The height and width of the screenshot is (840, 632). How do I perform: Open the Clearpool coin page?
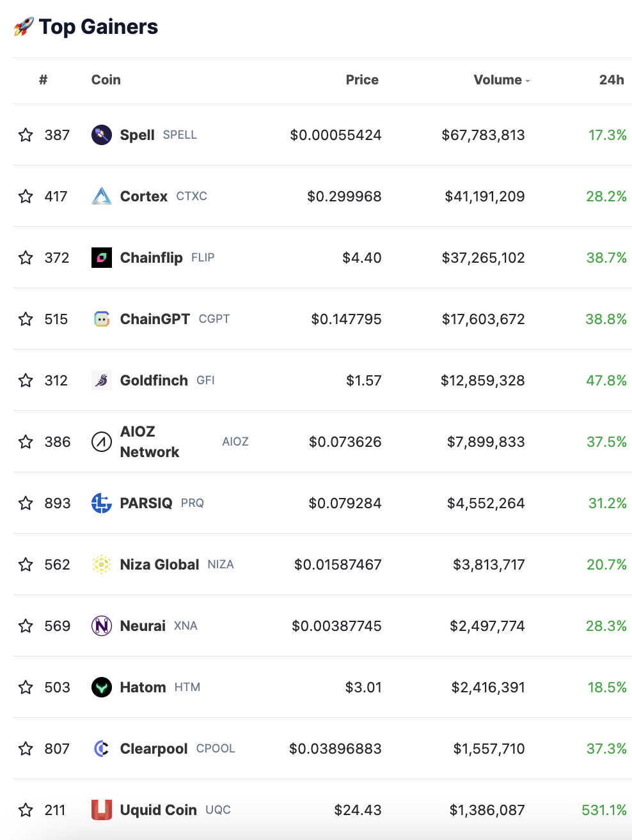click(x=154, y=749)
